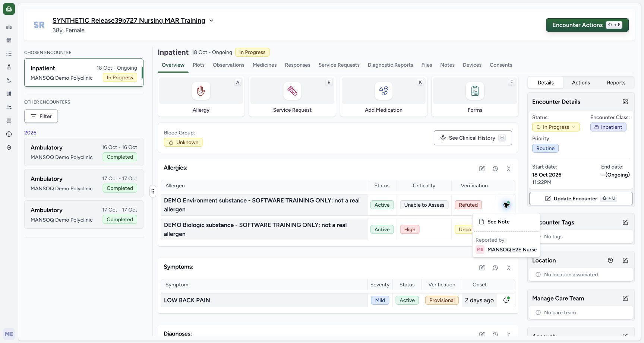View history of the Symptoms section
The width and height of the screenshot is (644, 343).
point(495,268)
